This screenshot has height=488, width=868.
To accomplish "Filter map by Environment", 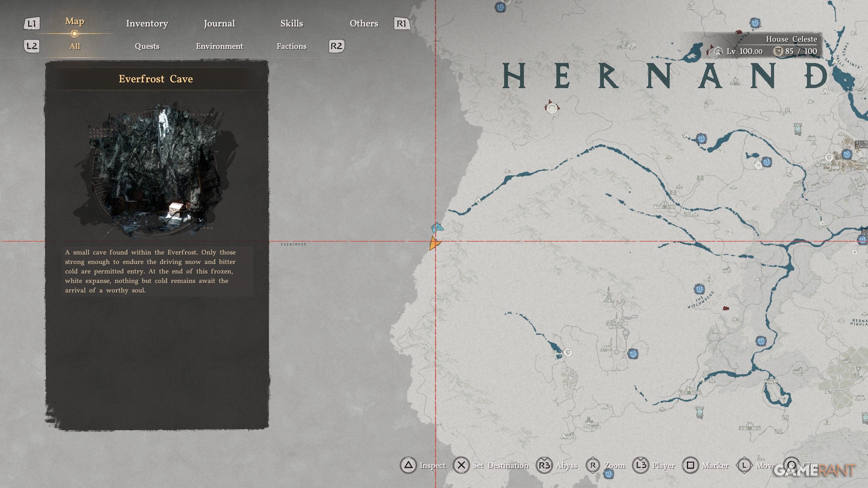I will [x=219, y=46].
